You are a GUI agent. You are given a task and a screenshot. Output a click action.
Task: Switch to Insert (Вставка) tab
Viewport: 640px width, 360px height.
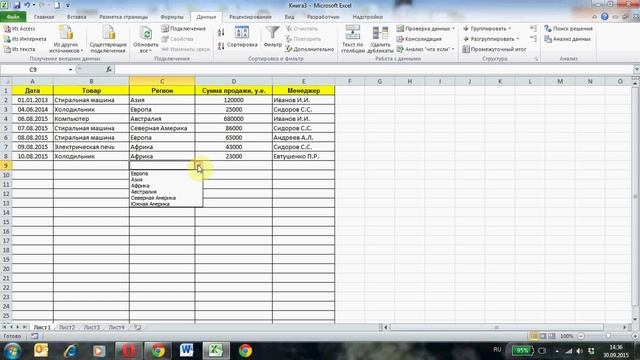tap(76, 17)
